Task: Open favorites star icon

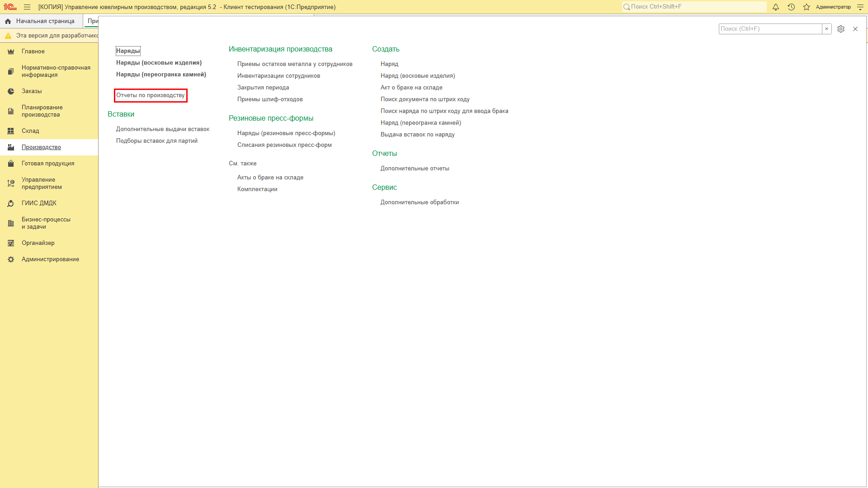Action: coord(807,7)
